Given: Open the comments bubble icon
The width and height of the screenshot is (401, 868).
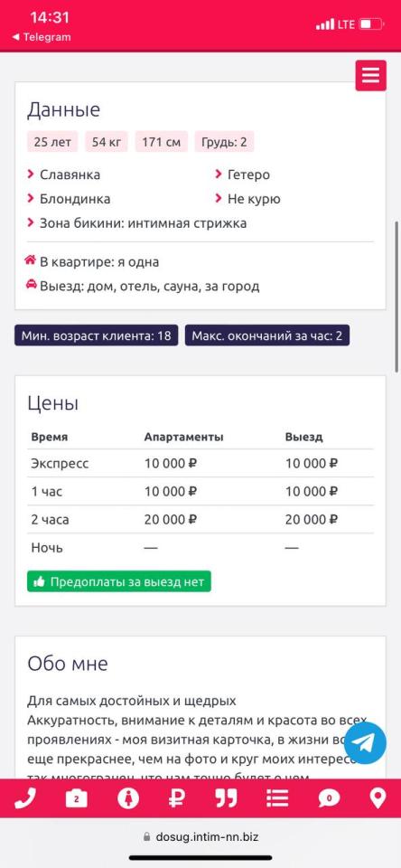Looking at the screenshot, I should pos(329,798).
